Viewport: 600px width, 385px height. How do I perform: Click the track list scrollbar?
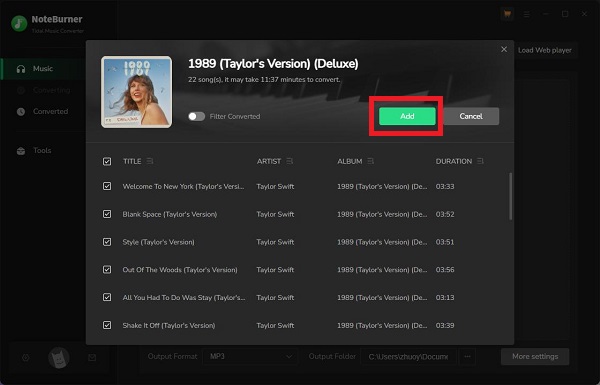click(x=510, y=196)
